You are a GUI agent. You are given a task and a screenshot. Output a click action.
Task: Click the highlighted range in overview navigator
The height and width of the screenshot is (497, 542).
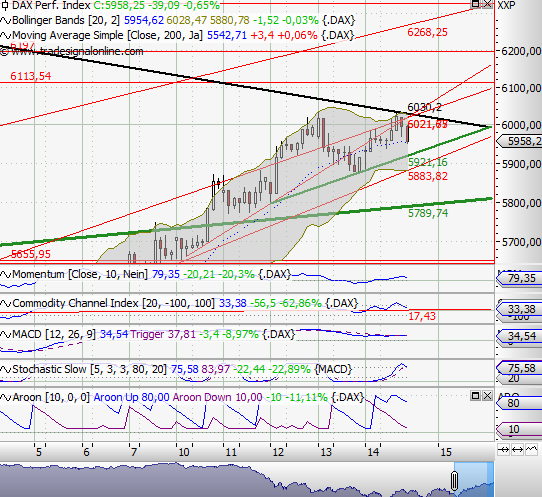coord(474,480)
